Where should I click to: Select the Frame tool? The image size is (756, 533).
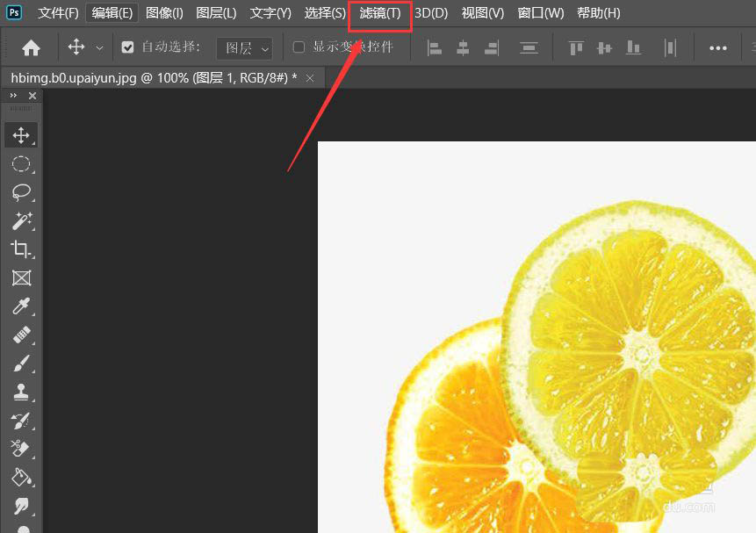21,277
